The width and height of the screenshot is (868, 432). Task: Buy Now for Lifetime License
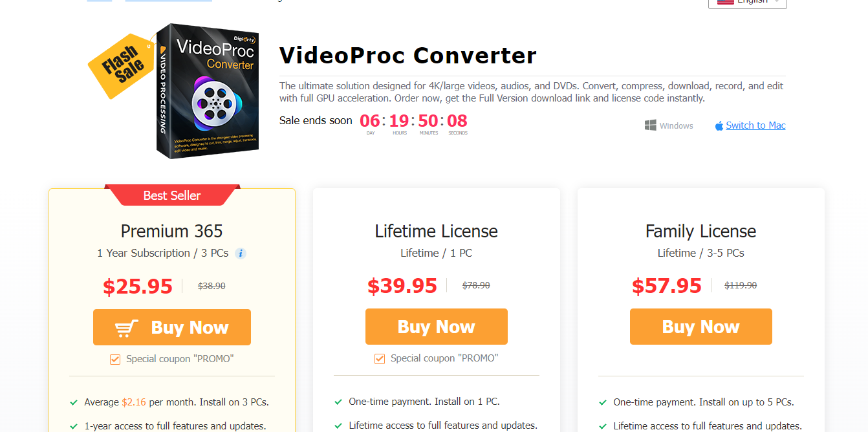click(437, 327)
